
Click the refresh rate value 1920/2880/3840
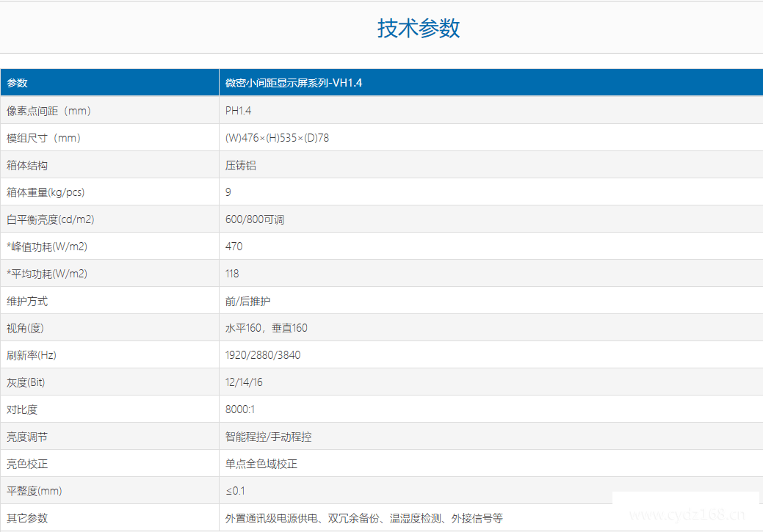click(263, 355)
